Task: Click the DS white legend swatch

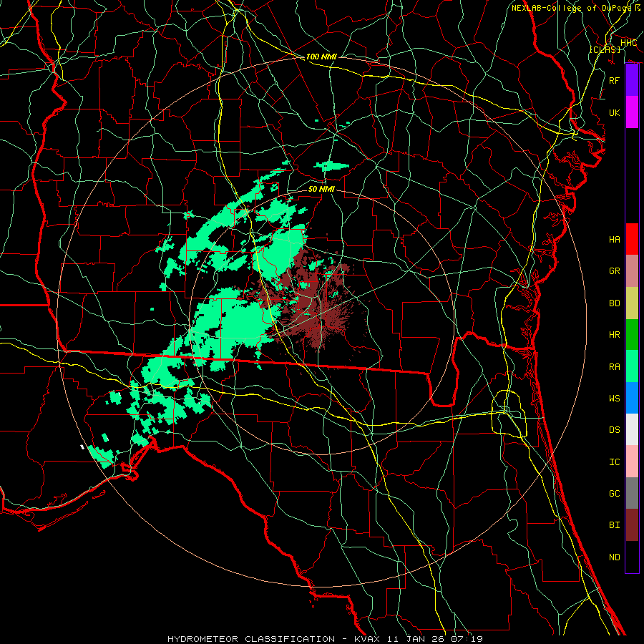Action: coord(632,429)
